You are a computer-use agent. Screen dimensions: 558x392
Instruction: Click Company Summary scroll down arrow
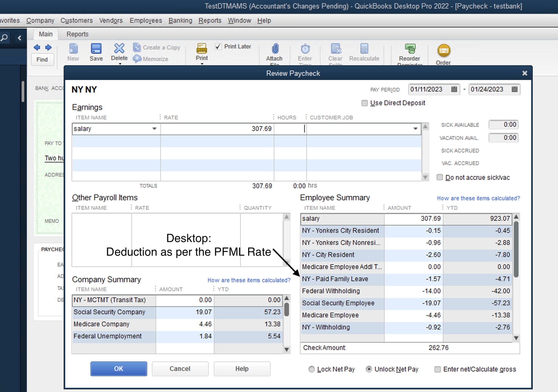click(x=287, y=350)
